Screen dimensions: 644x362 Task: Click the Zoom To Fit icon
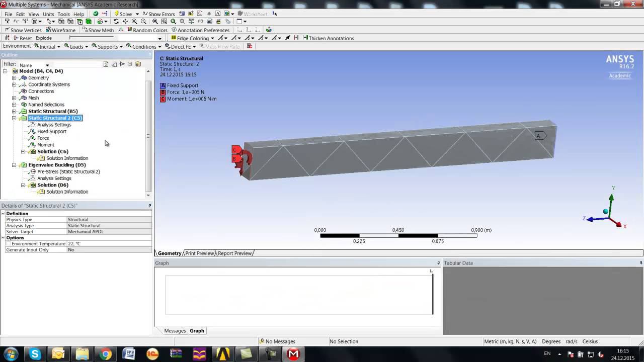155,22
